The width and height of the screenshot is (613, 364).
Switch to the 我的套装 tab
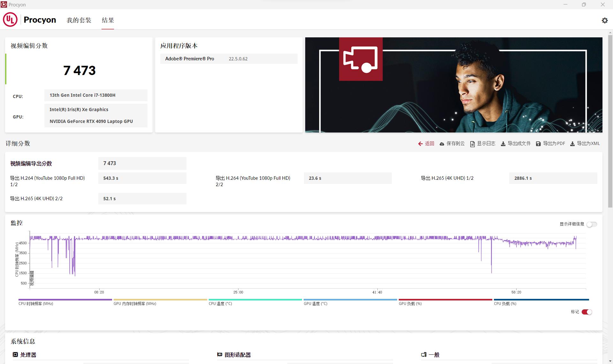[79, 20]
